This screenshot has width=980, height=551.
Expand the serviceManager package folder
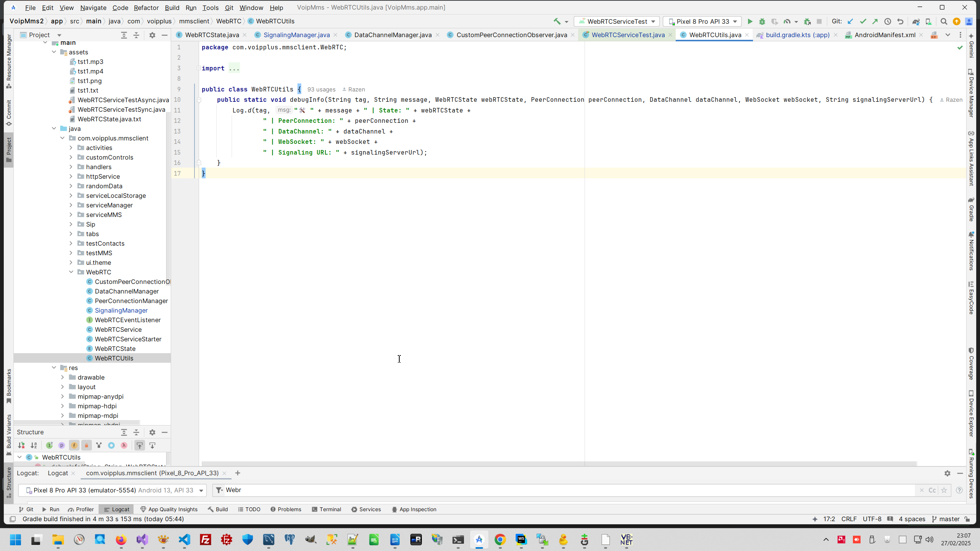pos(71,205)
